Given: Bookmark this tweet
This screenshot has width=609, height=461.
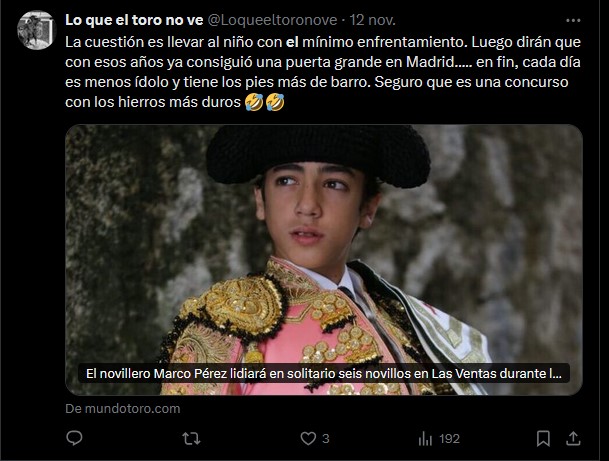Looking at the screenshot, I should tap(543, 439).
